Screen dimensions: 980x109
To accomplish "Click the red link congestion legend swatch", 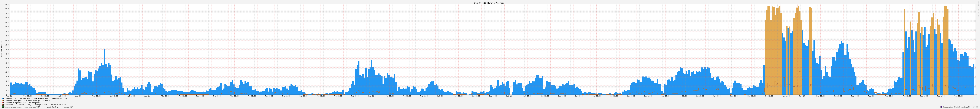I will point(3,103).
